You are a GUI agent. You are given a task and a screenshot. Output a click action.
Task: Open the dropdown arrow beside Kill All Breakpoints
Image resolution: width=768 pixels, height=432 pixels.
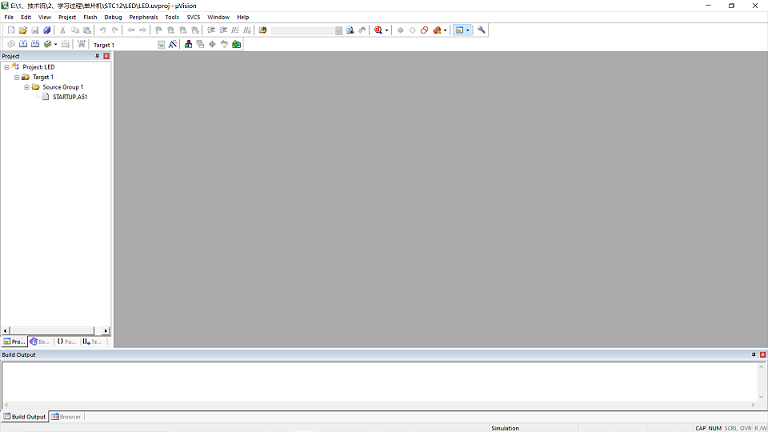coord(445,30)
